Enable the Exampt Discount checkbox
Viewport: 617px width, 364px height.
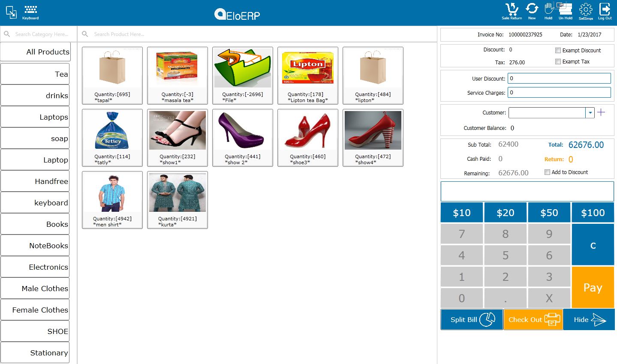tap(558, 50)
